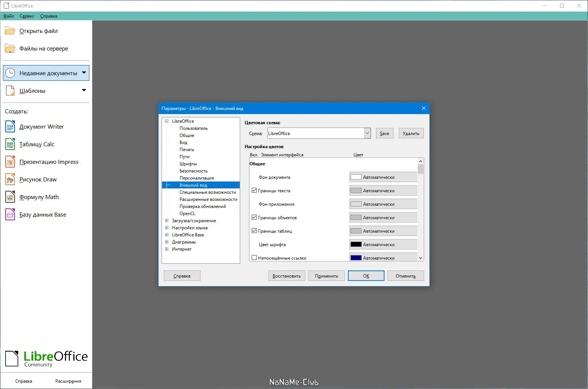The height and width of the screenshot is (389, 588).
Task: Click the Save scheme button
Action: pos(385,133)
